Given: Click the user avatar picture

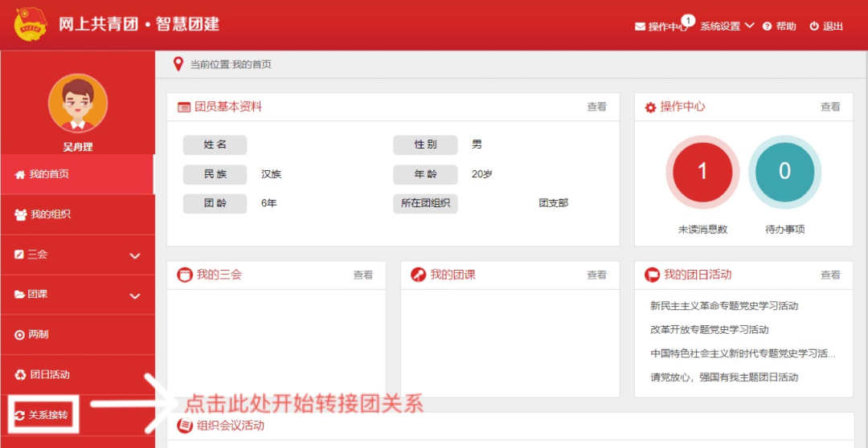Looking at the screenshot, I should pos(77,104).
